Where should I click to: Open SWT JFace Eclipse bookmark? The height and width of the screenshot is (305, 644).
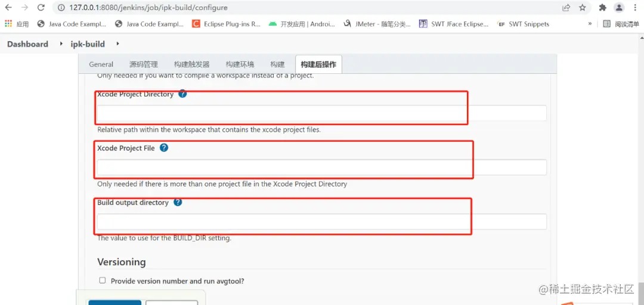coord(454,24)
